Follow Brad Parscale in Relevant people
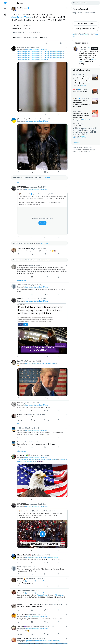 [x=95, y=48]
